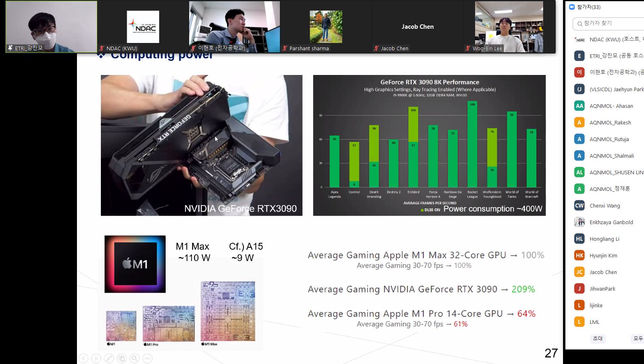The width and height of the screenshot is (644, 364).
Task: Click the AA avatar of AQNMOL- Ahasan
Action: pyautogui.click(x=580, y=106)
